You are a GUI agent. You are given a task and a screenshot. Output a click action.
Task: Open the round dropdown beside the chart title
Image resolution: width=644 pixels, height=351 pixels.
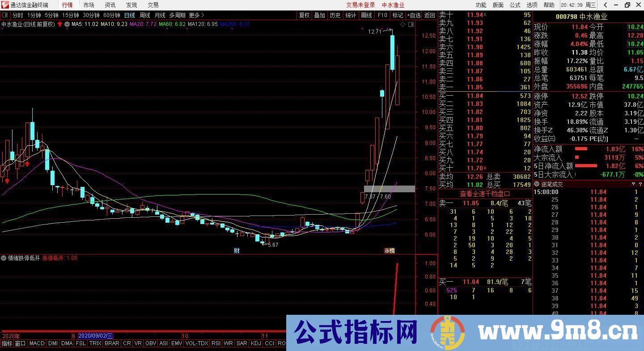tap(67, 24)
